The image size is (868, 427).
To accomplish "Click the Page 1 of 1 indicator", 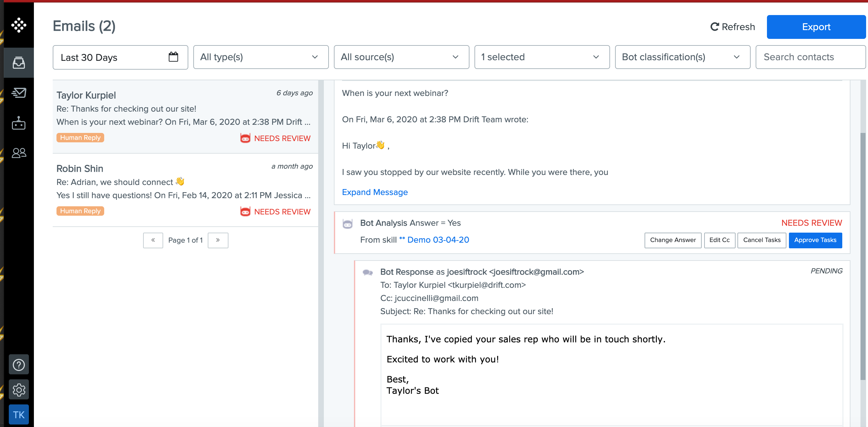I will 185,240.
